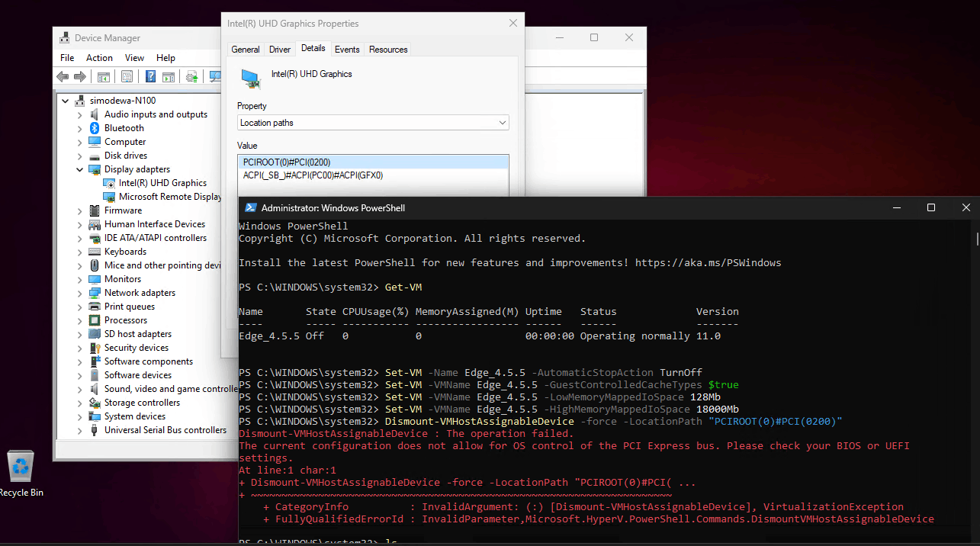This screenshot has height=546, width=980.
Task: Click Show/Hide Console Tree toolbar icon
Action: click(x=104, y=77)
